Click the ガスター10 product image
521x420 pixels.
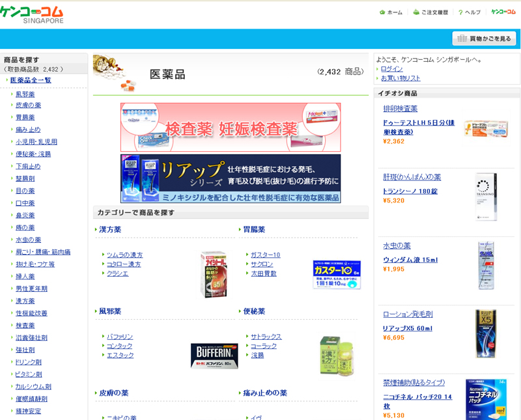coord(335,274)
